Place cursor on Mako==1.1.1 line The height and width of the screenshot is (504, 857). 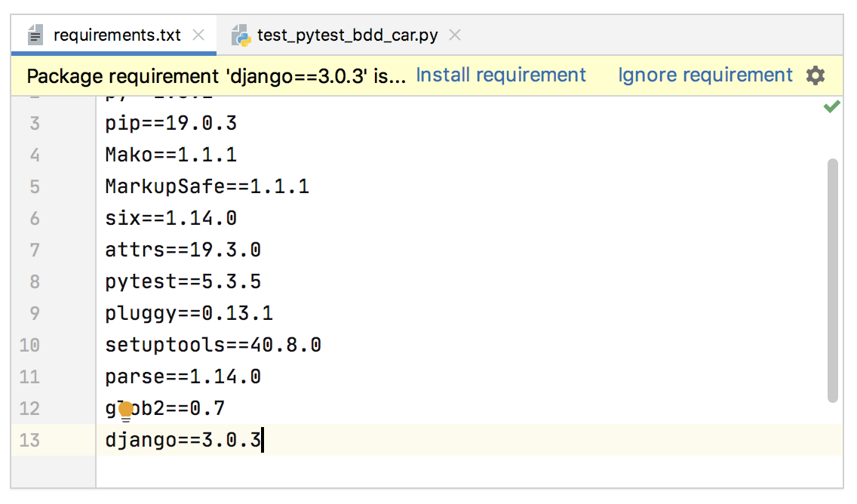171,155
